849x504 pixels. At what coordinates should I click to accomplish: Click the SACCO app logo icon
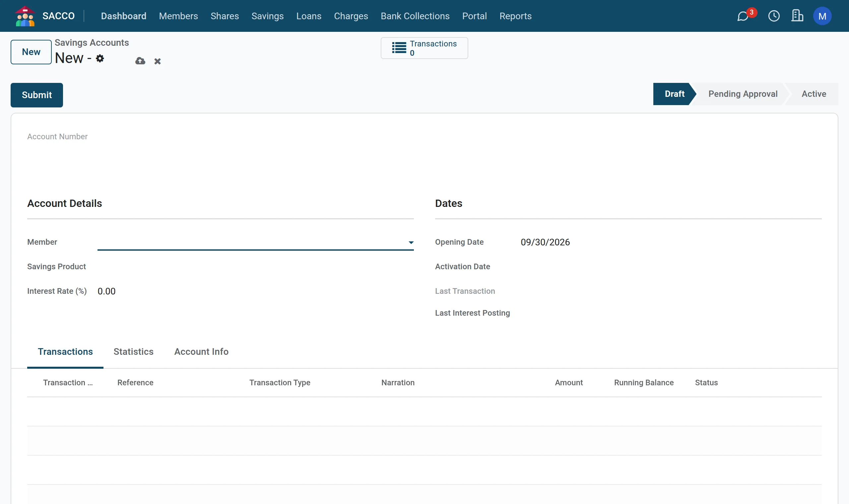coord(25,16)
